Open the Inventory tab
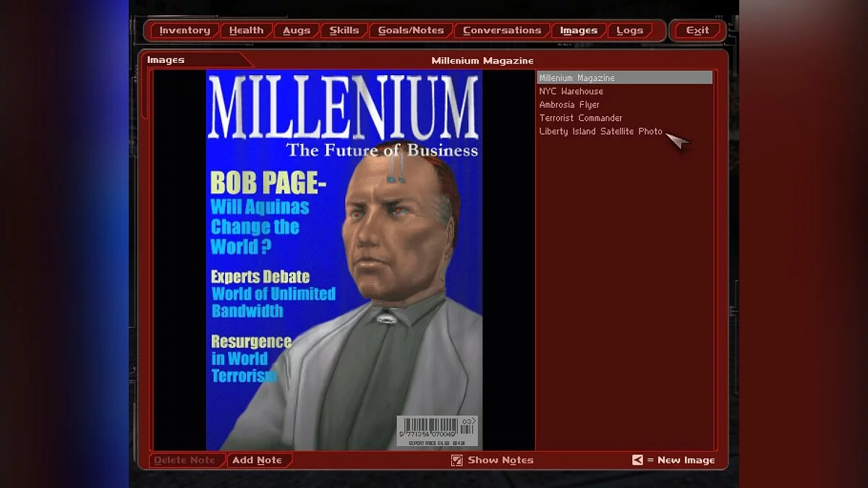868x488 pixels. 184,30
